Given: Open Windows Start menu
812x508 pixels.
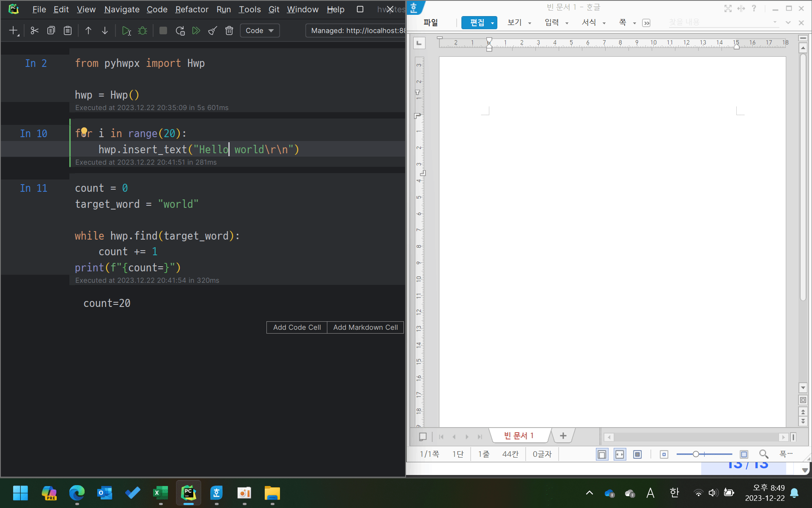Looking at the screenshot, I should (x=20, y=493).
